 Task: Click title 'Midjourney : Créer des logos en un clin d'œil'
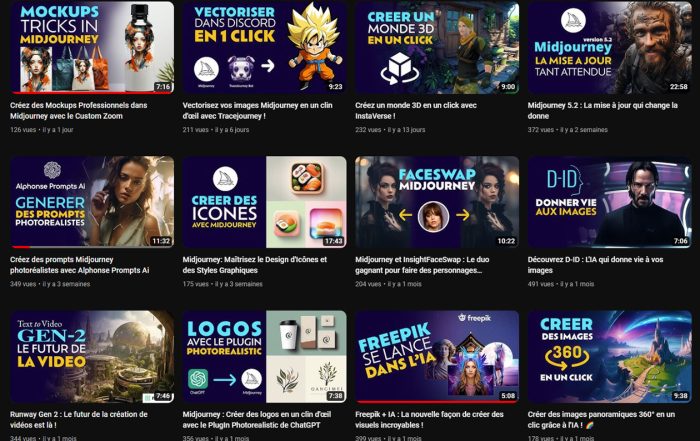point(257,420)
